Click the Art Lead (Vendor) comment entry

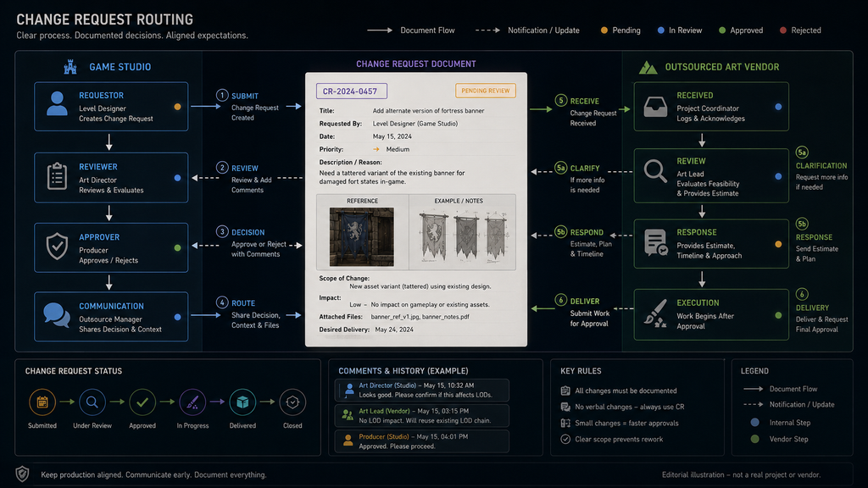(422, 415)
